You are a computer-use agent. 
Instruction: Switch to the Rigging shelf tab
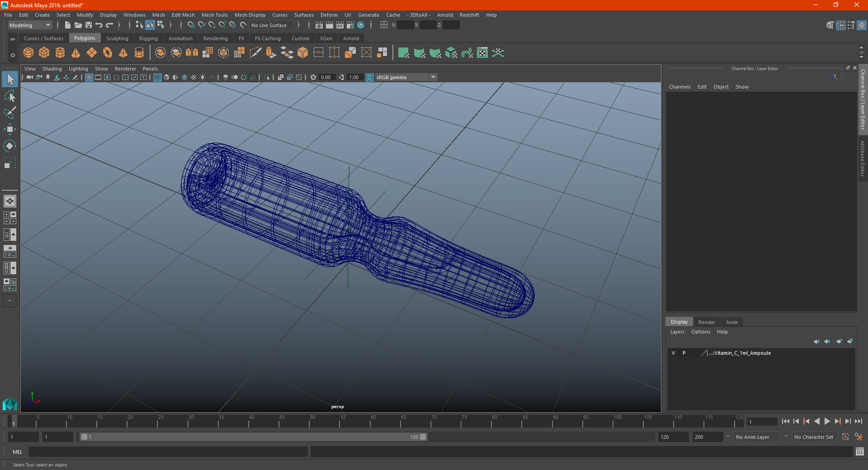coord(148,38)
